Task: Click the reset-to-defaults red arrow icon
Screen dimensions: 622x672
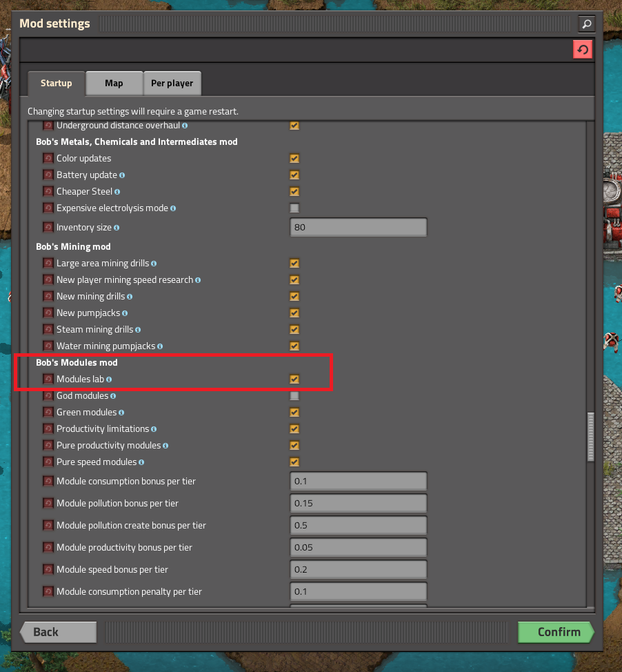Action: click(583, 49)
